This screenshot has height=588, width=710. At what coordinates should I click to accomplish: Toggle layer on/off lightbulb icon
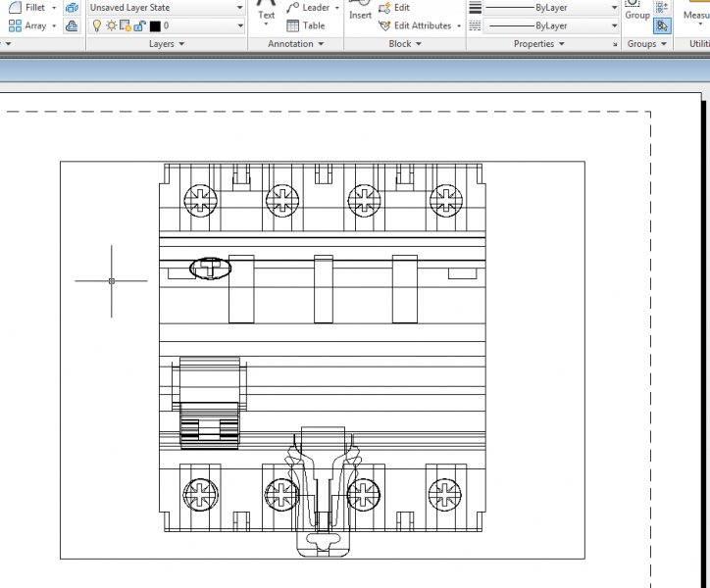(96, 25)
